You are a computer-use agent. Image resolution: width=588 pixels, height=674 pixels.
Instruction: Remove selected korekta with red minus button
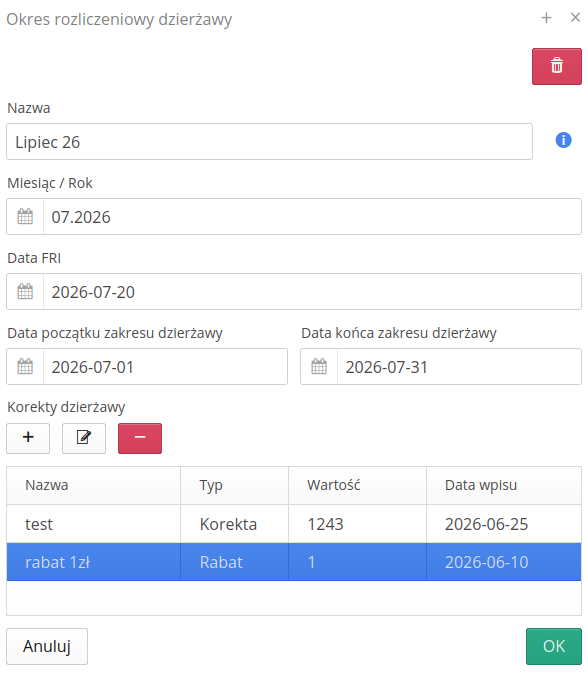140,438
